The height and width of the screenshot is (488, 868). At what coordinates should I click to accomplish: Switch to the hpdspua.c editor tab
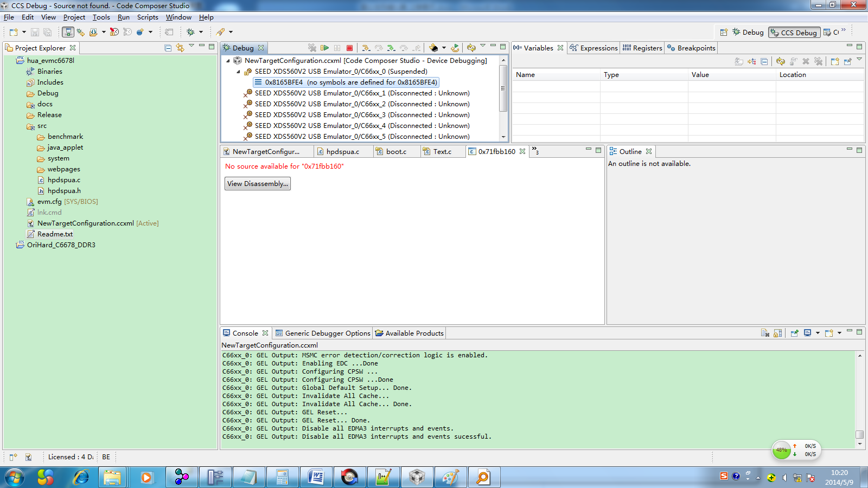point(342,151)
